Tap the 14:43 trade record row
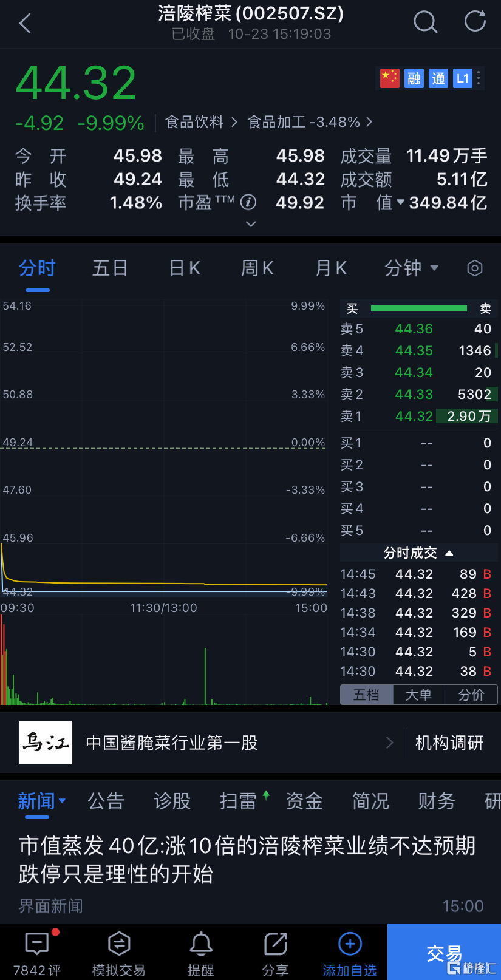501x980 pixels. point(419,593)
